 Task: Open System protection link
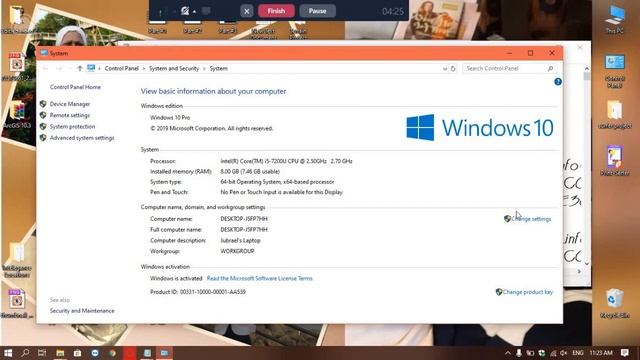(72, 127)
